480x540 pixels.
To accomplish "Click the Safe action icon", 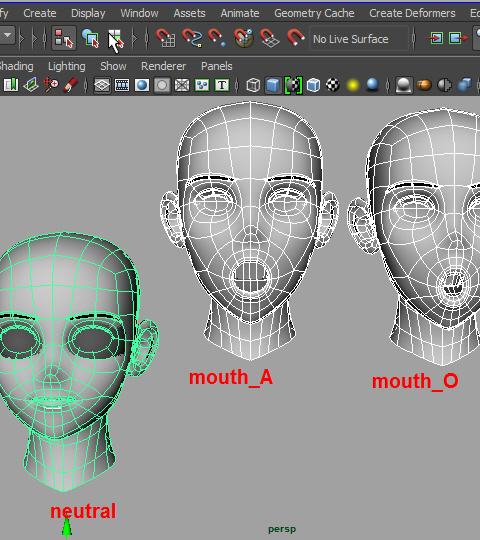I will click(x=202, y=85).
